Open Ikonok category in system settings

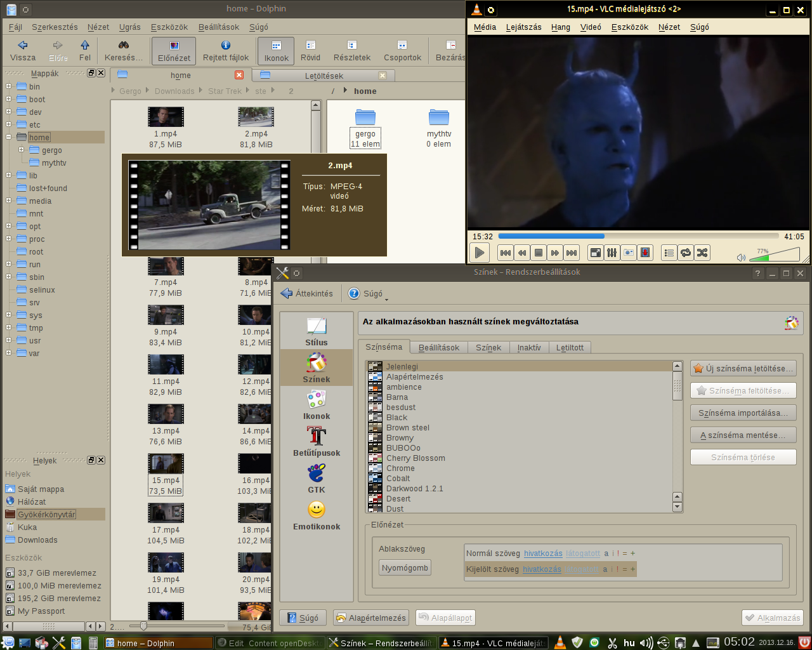click(x=317, y=405)
